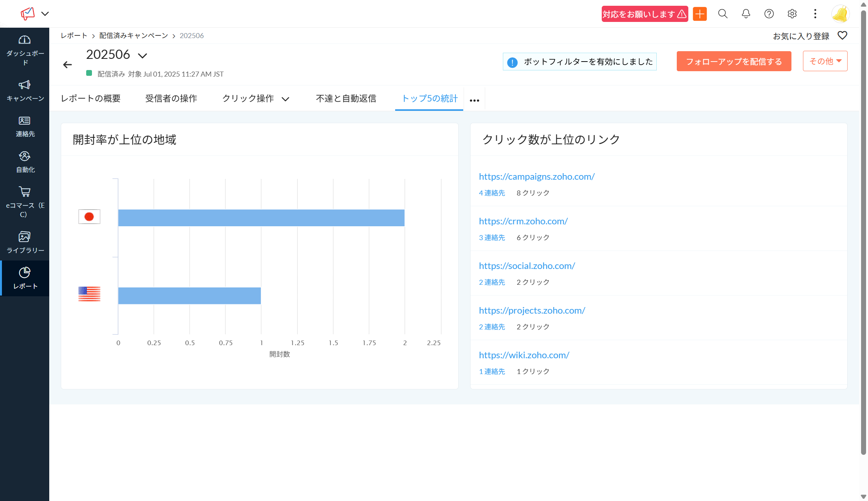The height and width of the screenshot is (501, 868).
Task: Expand the 202506 campaign title dropdown
Action: click(x=143, y=56)
